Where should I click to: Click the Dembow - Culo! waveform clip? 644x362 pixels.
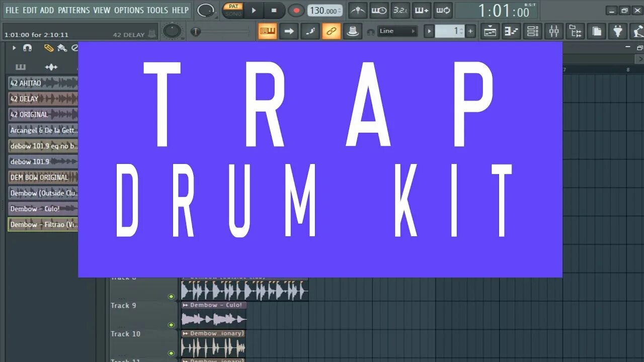pos(214,319)
